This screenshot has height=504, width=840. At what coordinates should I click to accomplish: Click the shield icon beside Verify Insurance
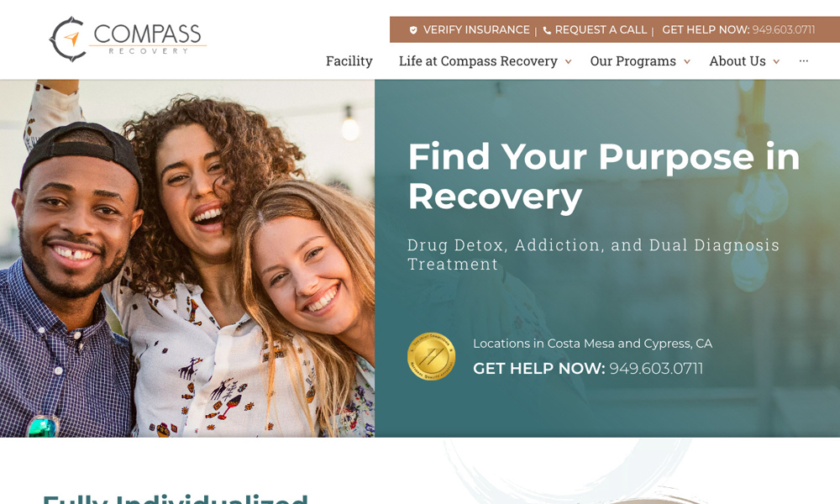click(413, 30)
